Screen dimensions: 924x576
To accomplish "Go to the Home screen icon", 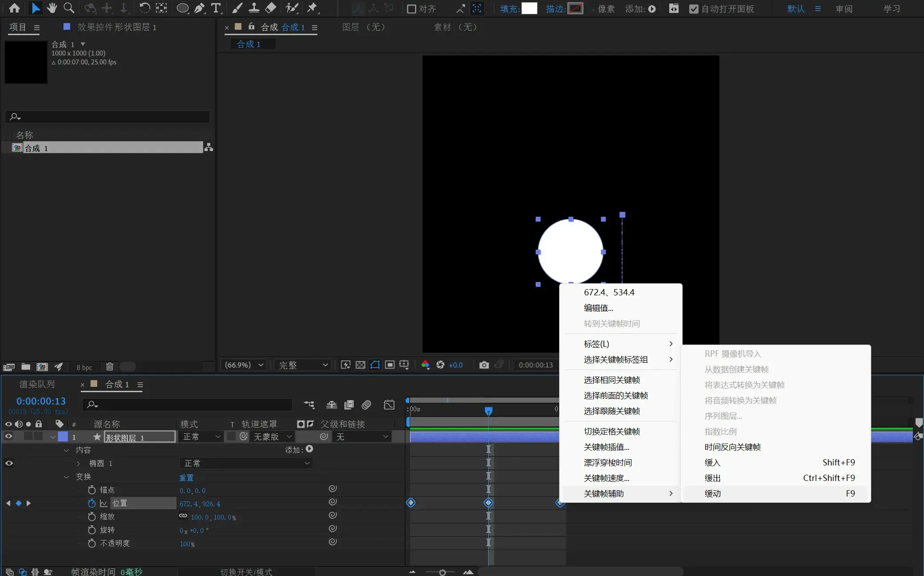I will tap(15, 8).
